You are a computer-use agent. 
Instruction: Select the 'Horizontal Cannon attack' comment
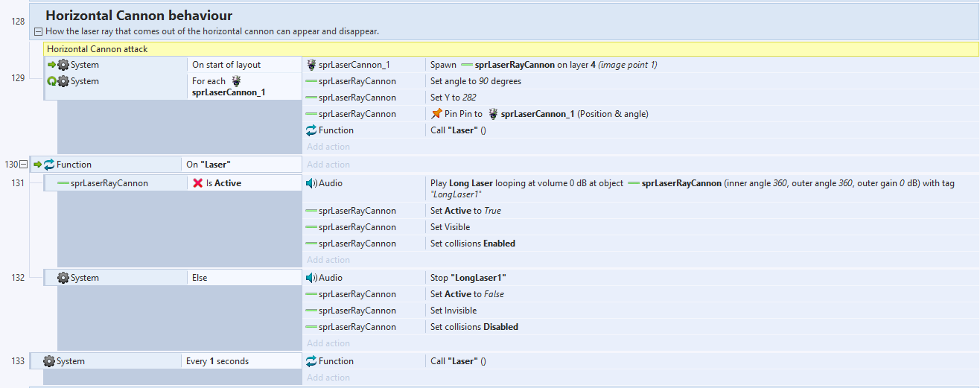tap(98, 49)
